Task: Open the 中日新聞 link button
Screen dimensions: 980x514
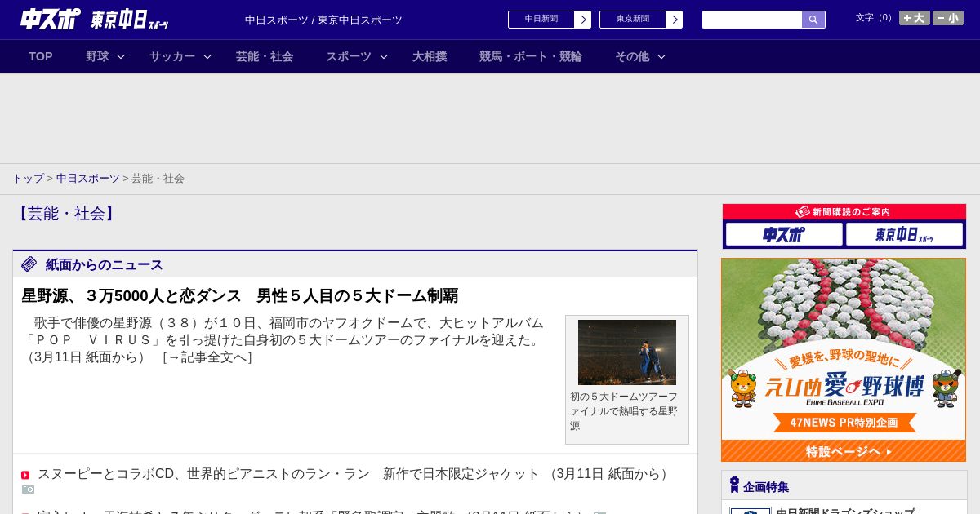Action: point(541,20)
